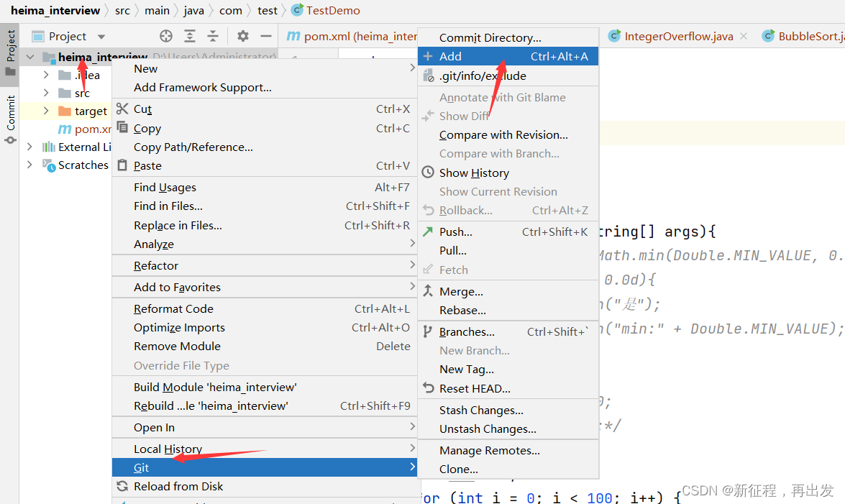
Task: Open the Refactor submenu
Action: [265, 266]
